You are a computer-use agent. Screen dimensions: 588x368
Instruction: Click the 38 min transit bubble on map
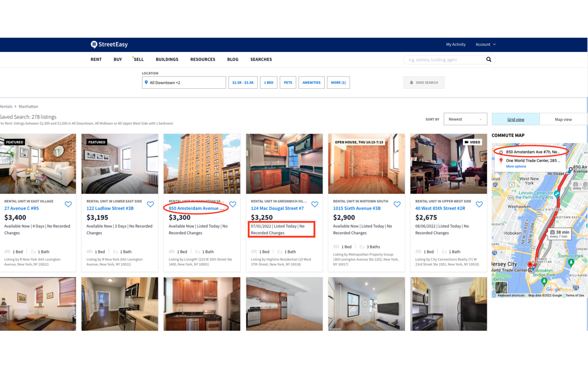pos(559,234)
